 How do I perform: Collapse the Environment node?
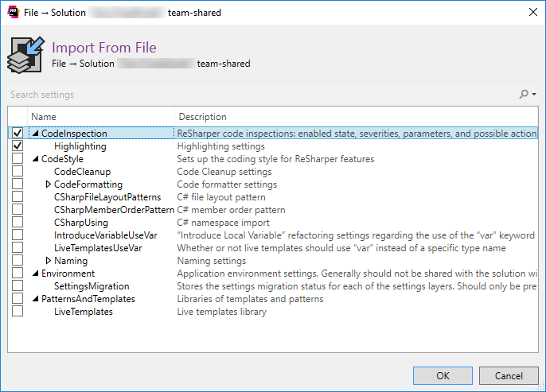pos(35,274)
